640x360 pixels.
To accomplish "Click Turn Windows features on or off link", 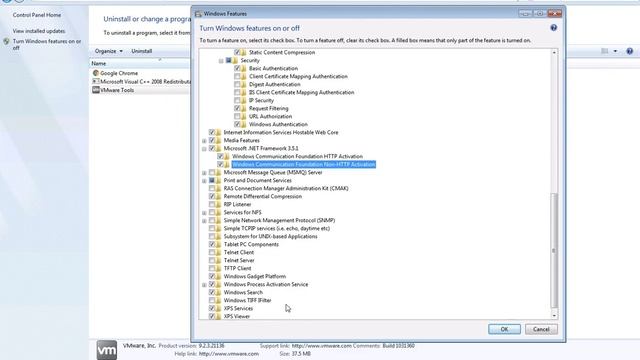I will (47, 44).
